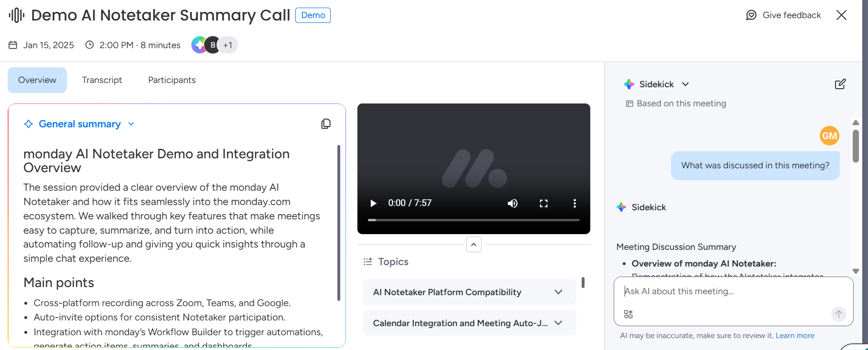Open the Sidekick assistant dropdown
Screen dimensions: 868x350
[686, 84]
